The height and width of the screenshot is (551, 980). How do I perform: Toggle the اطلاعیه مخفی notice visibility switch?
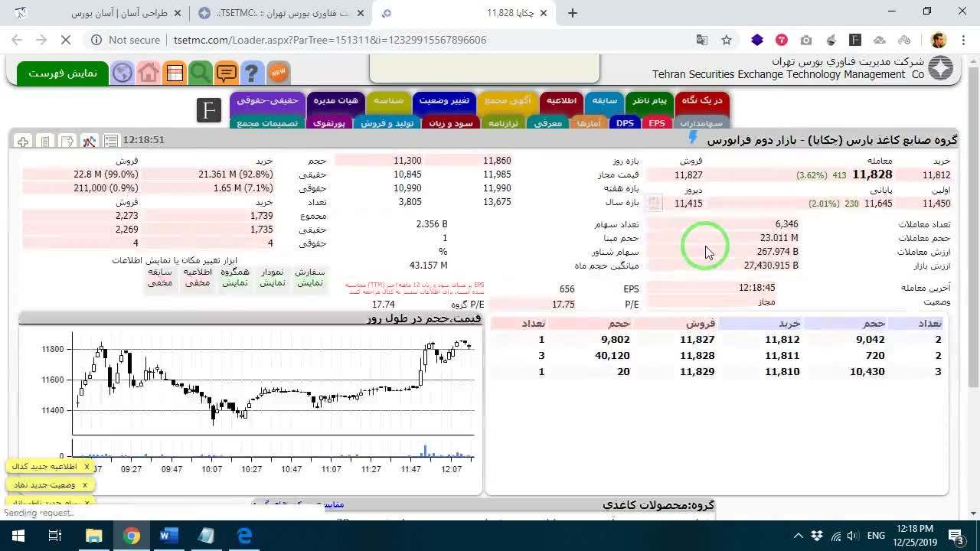[x=198, y=277]
